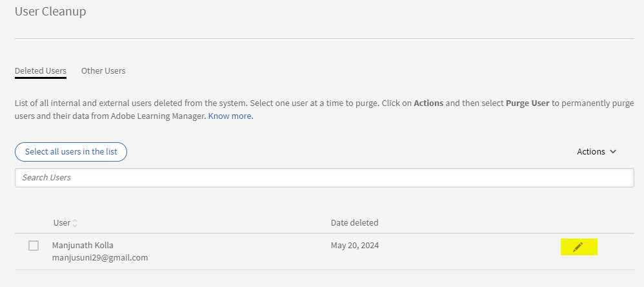
Task: Click the Date deleted column header
Action: pyautogui.click(x=354, y=223)
